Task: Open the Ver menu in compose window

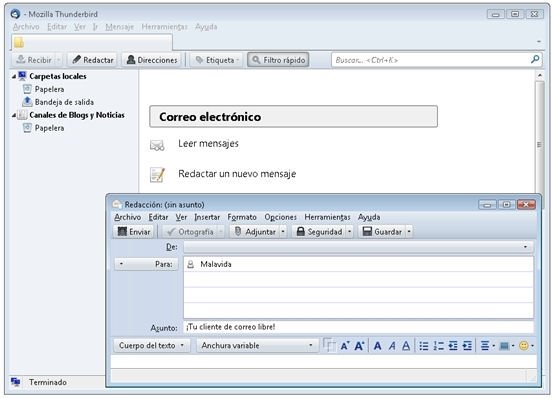Action: click(181, 217)
